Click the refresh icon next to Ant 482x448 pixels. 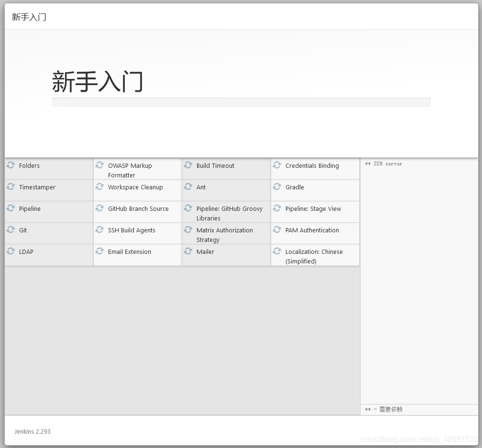188,186
